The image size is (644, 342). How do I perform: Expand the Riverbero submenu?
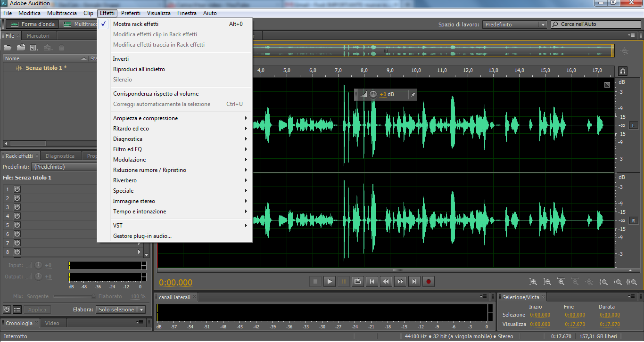pyautogui.click(x=175, y=180)
